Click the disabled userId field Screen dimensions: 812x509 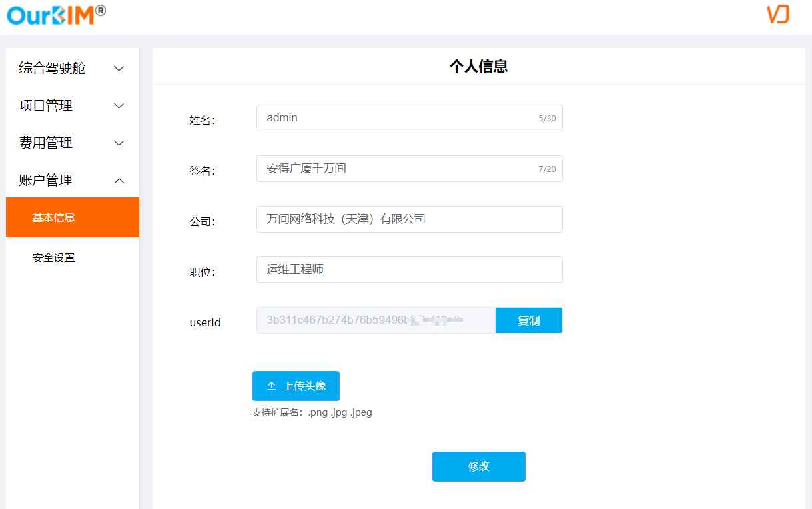click(x=376, y=320)
